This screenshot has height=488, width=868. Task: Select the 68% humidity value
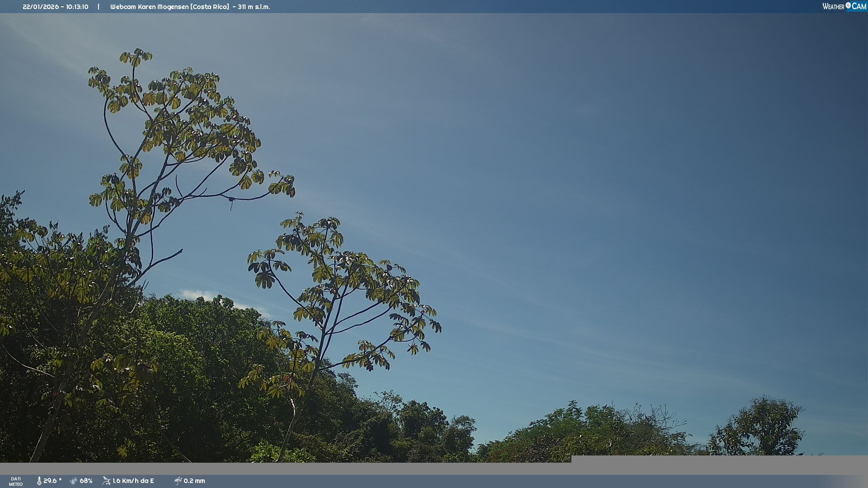86,481
